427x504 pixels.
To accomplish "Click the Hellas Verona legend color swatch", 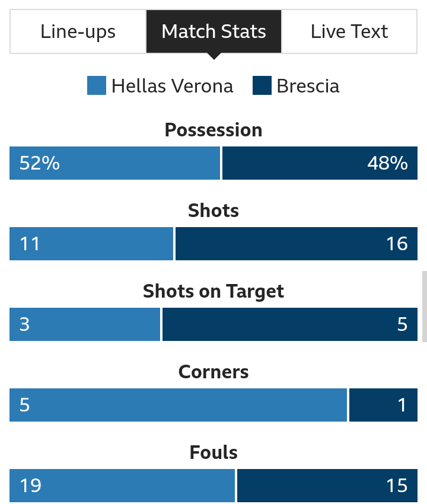I will [97, 85].
